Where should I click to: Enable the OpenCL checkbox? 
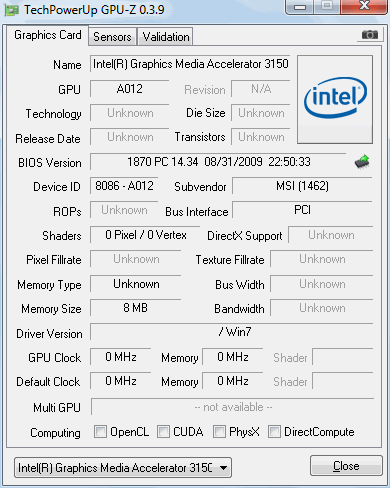(x=100, y=431)
